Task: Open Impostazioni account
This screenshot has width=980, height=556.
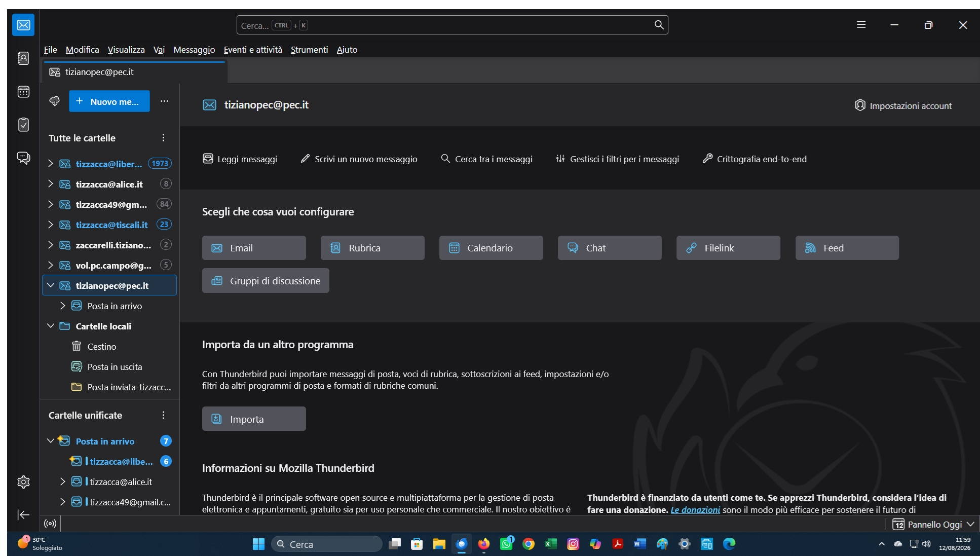Action: pos(903,105)
